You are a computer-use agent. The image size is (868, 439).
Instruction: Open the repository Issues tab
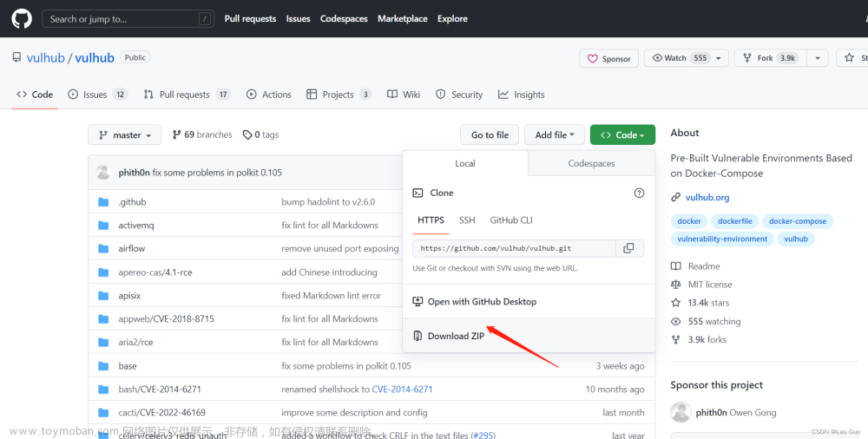pyautogui.click(x=97, y=95)
